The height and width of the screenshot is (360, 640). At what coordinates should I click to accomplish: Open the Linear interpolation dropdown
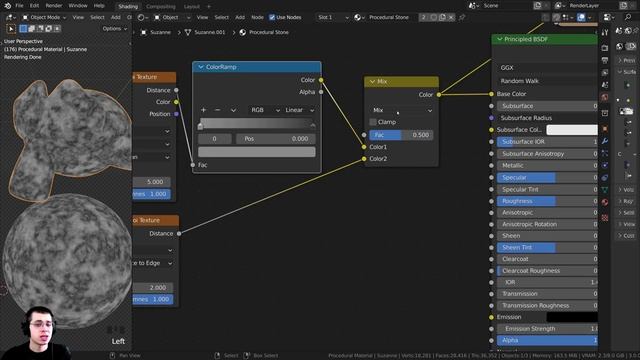click(299, 110)
